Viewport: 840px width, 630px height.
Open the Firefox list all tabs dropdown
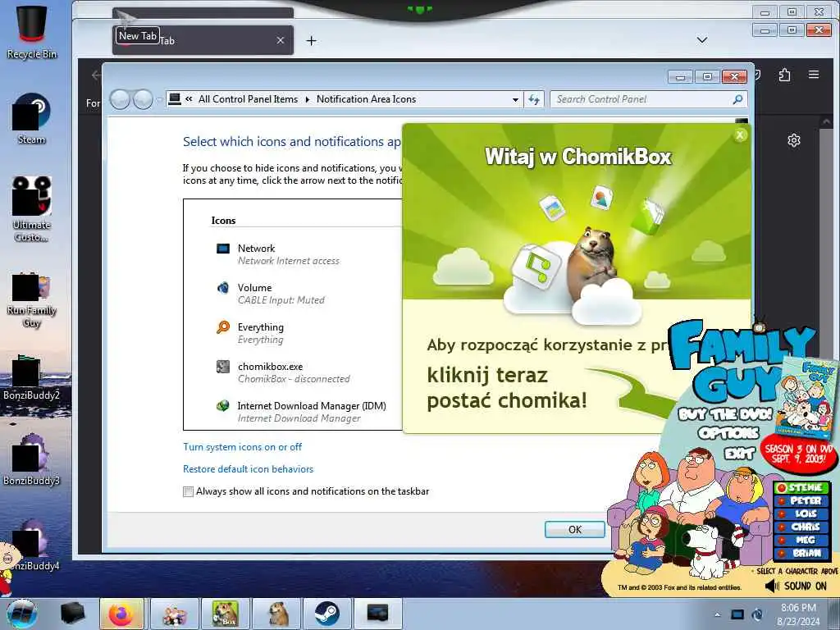click(702, 40)
